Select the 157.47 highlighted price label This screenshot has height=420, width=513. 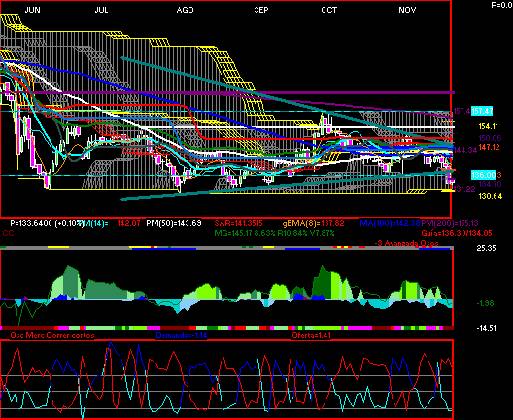482,111
